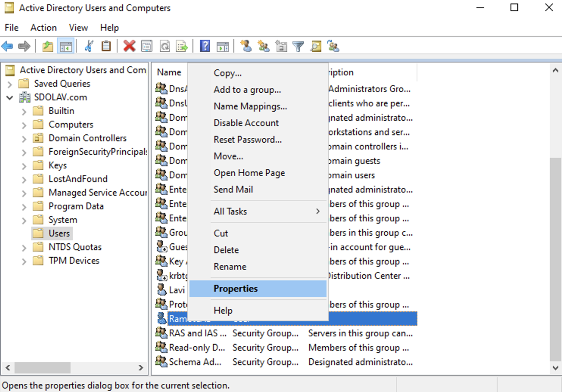This screenshot has height=392, width=562.
Task: Collapse the SDOLAV.com domain node
Action: (x=10, y=98)
